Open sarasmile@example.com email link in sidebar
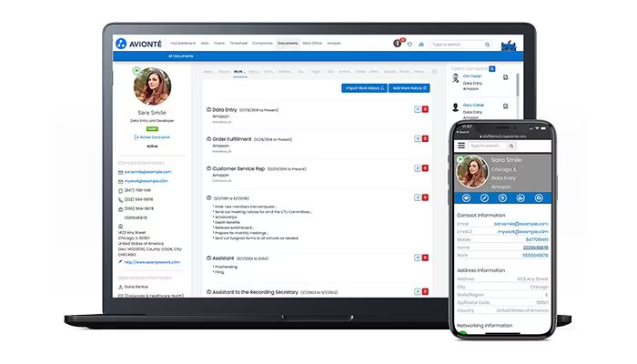Image resolution: width=637 pixels, height=364 pixels. click(147, 172)
